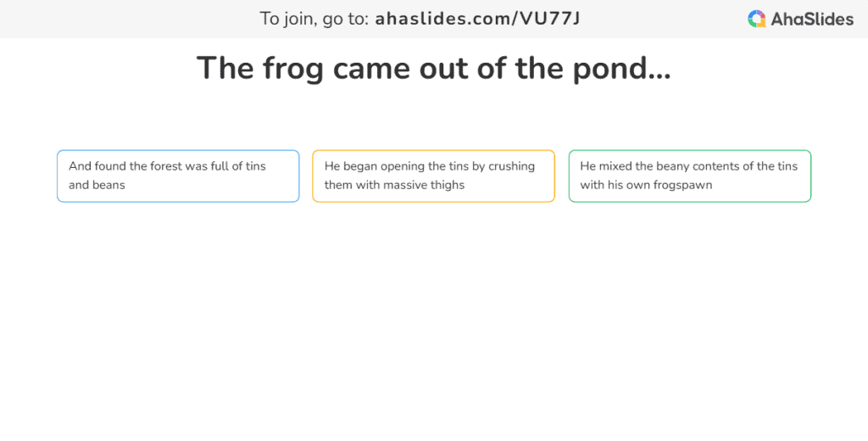Click the slide heading about the frog
The image size is (868, 441).
[x=433, y=68]
